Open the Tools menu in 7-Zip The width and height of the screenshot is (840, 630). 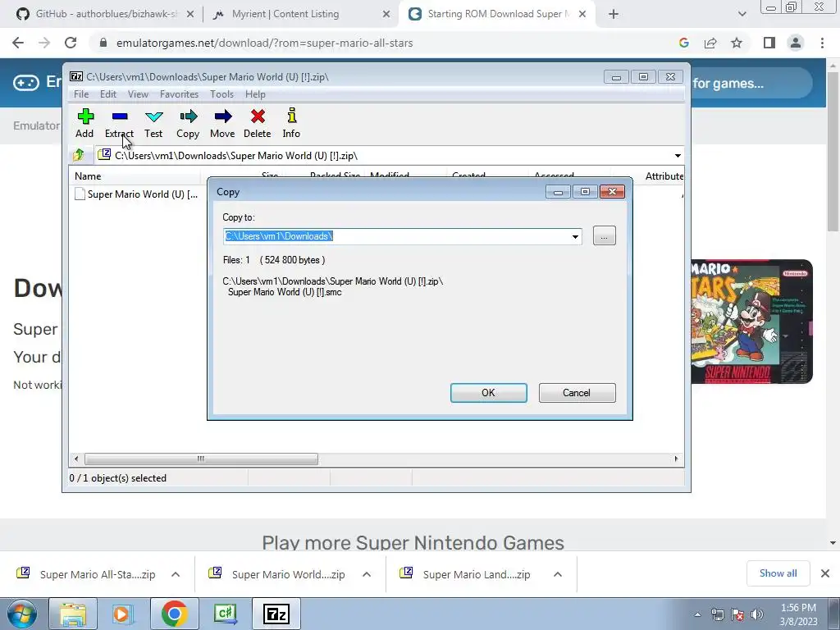click(x=221, y=94)
